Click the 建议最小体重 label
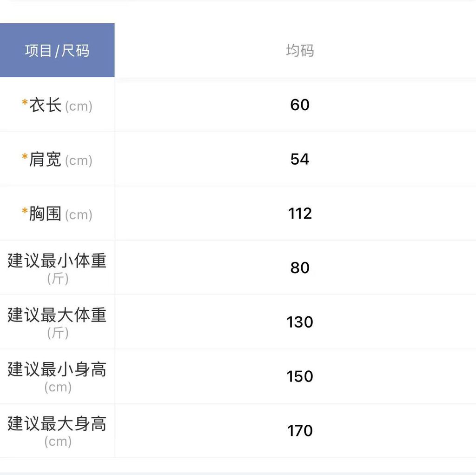Image resolution: width=476 pixels, height=475 pixels. click(57, 261)
